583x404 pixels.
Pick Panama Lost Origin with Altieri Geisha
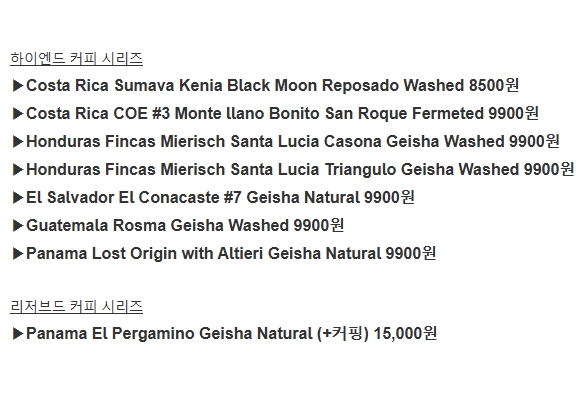point(231,253)
